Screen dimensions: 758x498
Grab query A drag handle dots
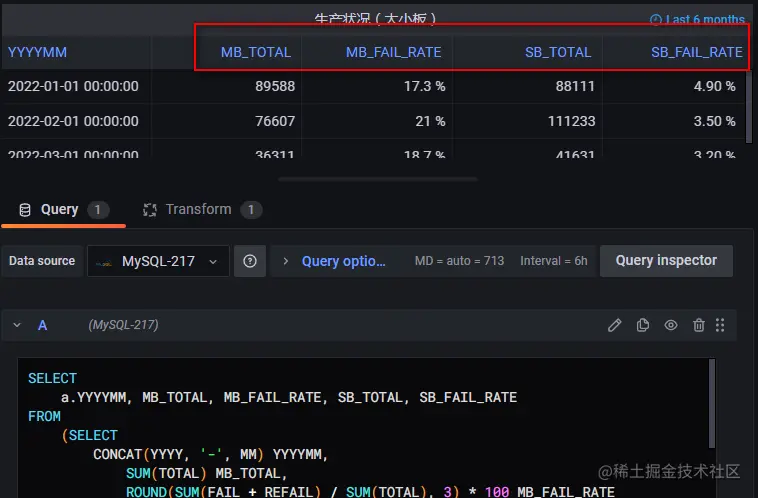[x=720, y=325]
